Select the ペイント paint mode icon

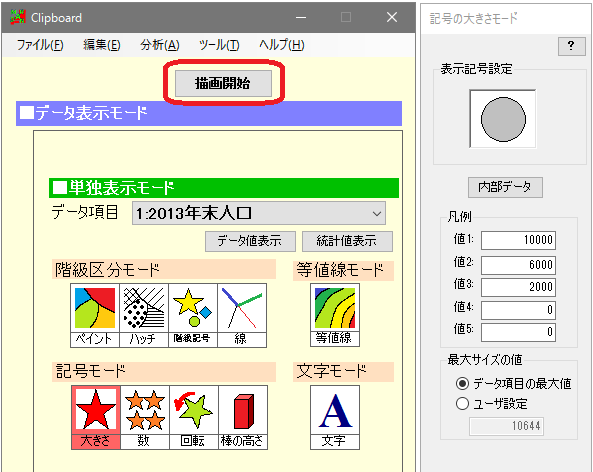pyautogui.click(x=95, y=315)
